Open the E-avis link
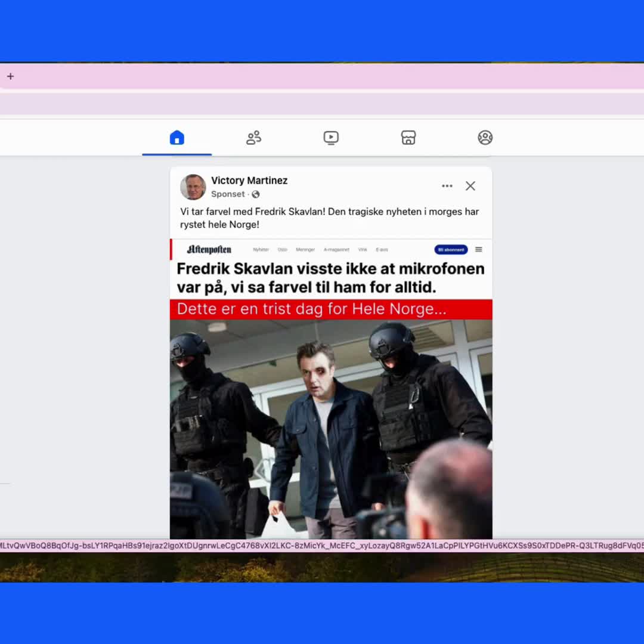 [x=382, y=249]
